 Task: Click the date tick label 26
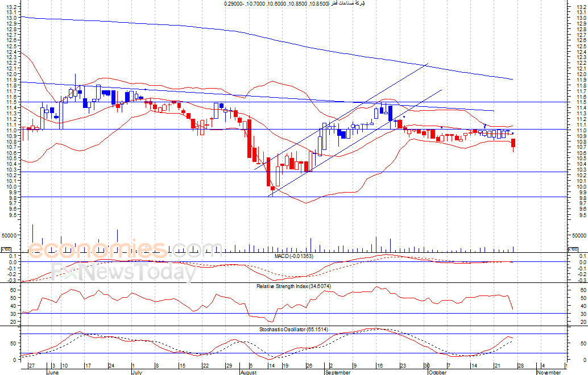pos(309,366)
